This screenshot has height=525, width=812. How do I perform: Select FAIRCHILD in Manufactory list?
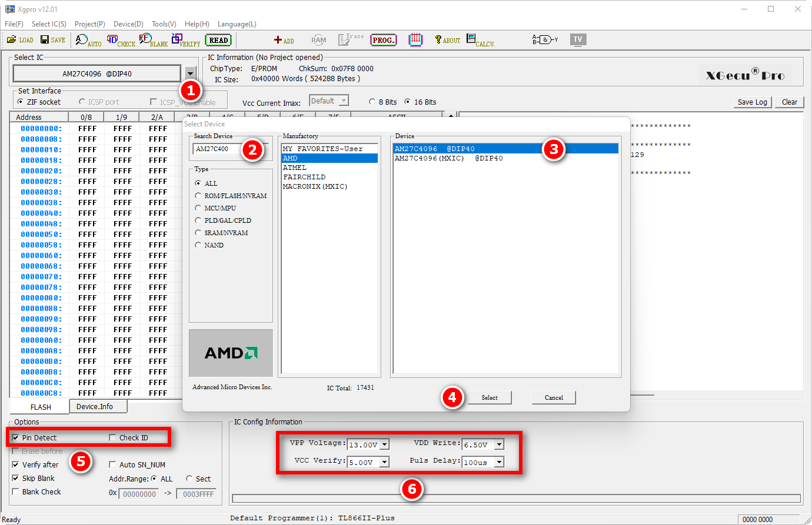click(x=330, y=177)
